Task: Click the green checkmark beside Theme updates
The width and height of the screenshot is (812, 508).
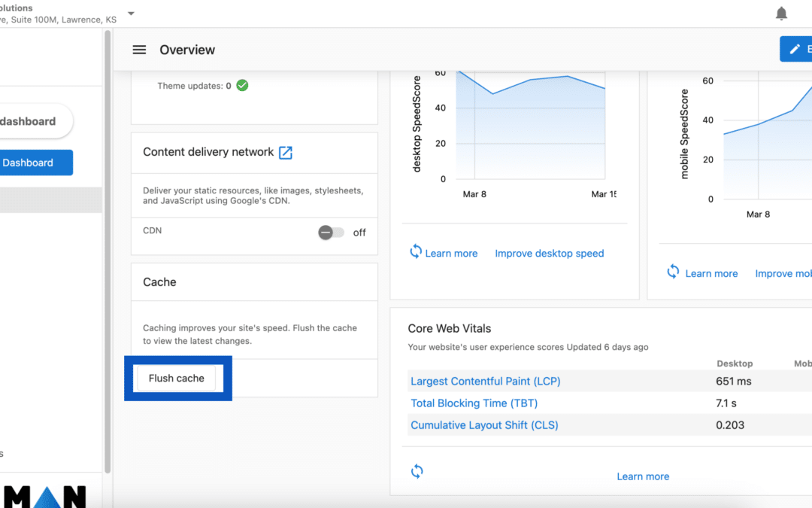Action: click(241, 85)
